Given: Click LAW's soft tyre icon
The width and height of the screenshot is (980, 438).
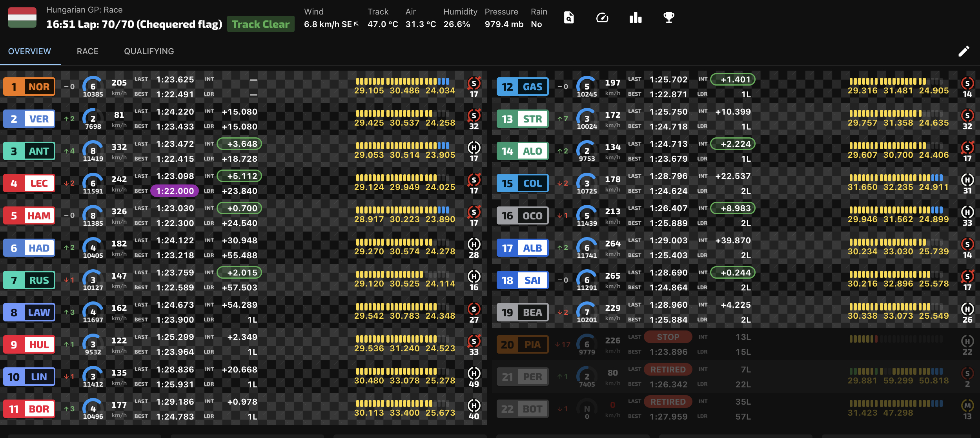Looking at the screenshot, I should pos(474,309).
